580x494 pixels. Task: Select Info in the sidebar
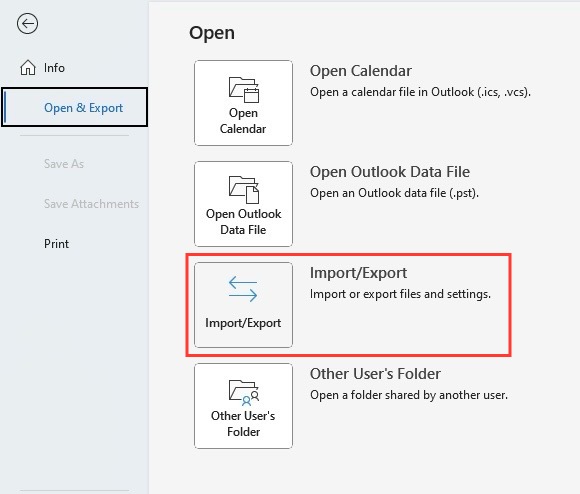(x=54, y=68)
